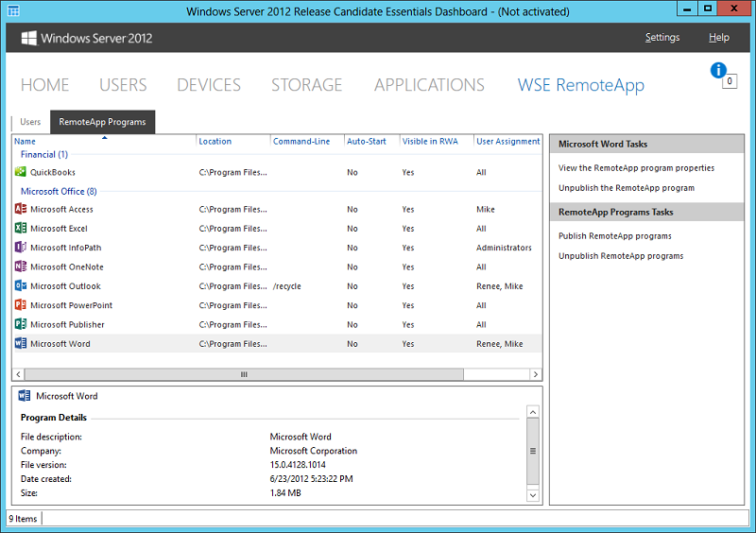Click details pane scroll down arrow
The height and width of the screenshot is (533, 756).
click(533, 495)
